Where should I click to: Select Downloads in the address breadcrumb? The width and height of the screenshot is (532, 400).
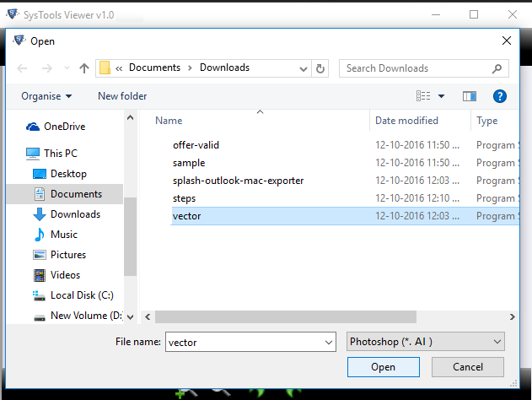tap(224, 68)
